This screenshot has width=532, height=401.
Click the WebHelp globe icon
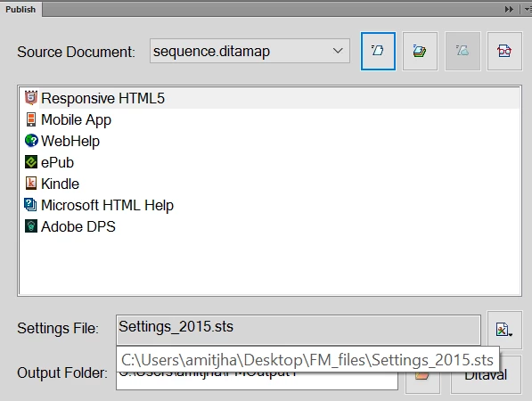(31, 141)
